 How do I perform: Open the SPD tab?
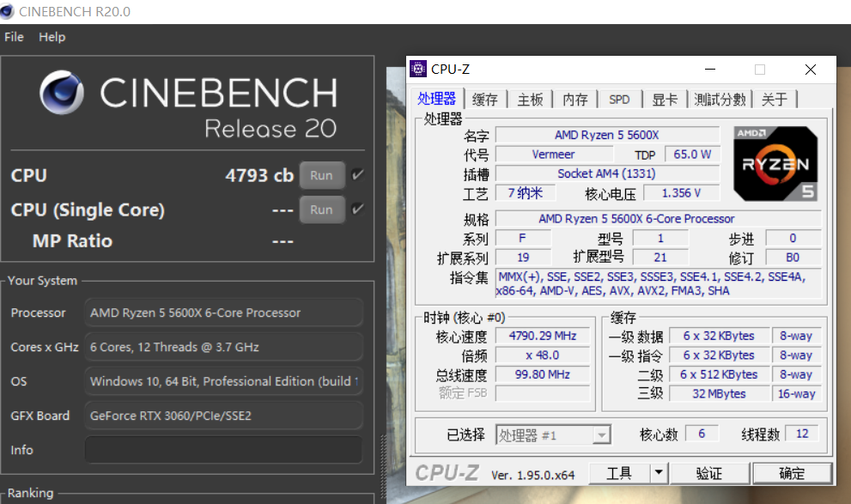click(619, 100)
